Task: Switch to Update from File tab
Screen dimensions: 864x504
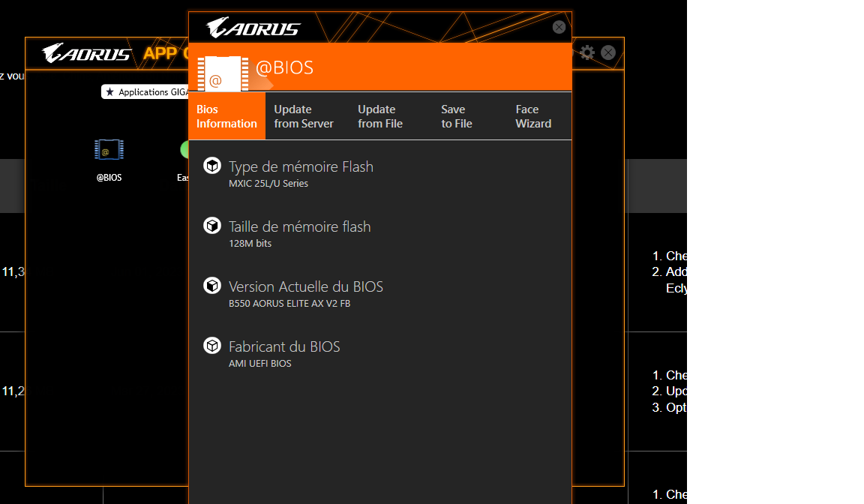Action: [x=380, y=116]
